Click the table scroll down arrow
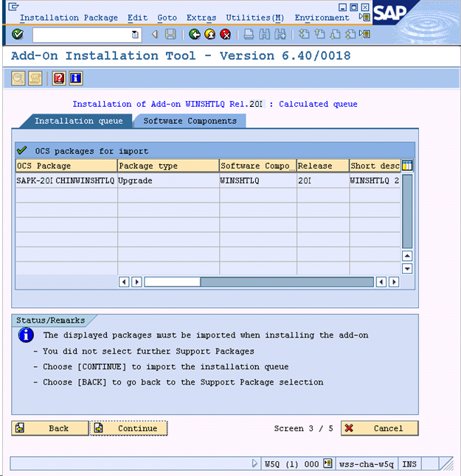 pyautogui.click(x=407, y=269)
